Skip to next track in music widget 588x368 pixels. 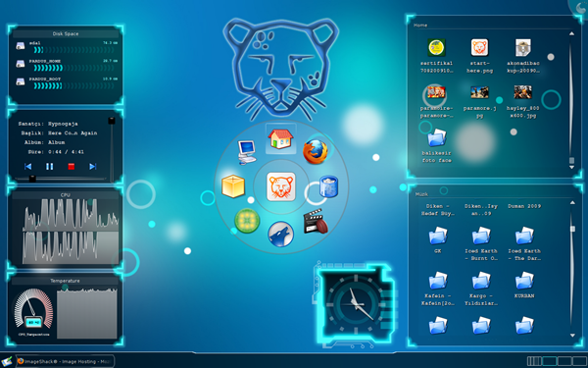click(x=93, y=167)
